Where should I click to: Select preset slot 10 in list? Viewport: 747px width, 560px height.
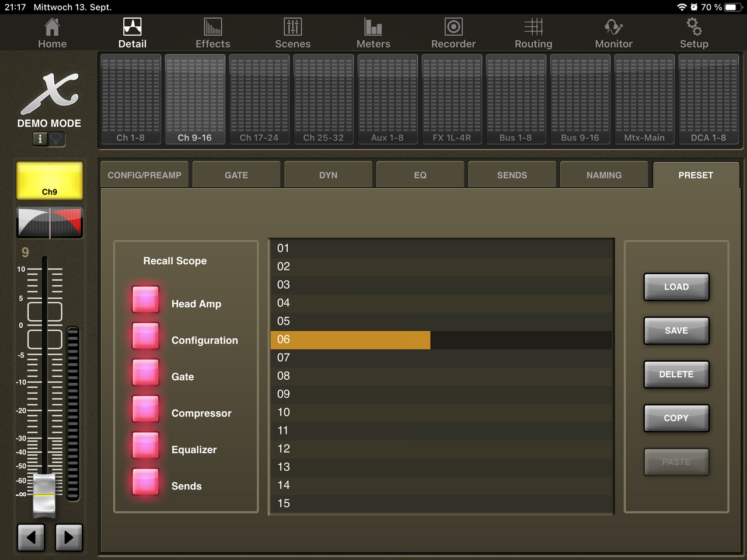pyautogui.click(x=441, y=412)
